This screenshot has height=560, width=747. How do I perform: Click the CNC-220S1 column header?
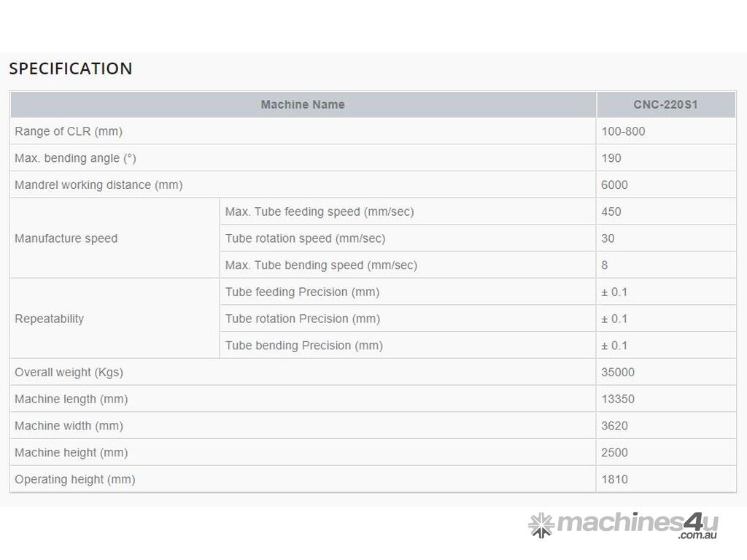[x=665, y=104]
